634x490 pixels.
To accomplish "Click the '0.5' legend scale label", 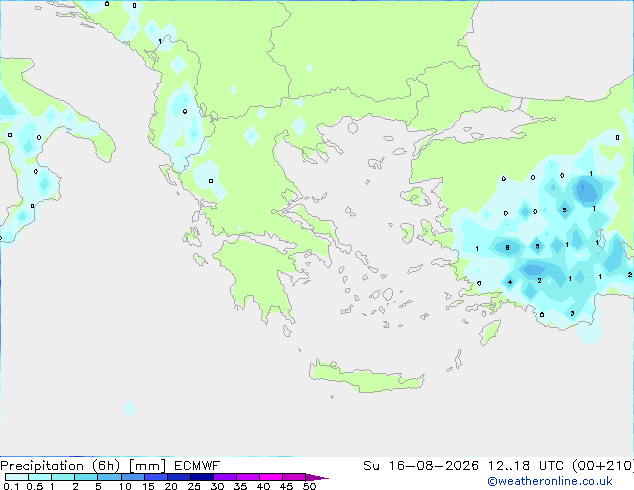I will tap(35, 486).
